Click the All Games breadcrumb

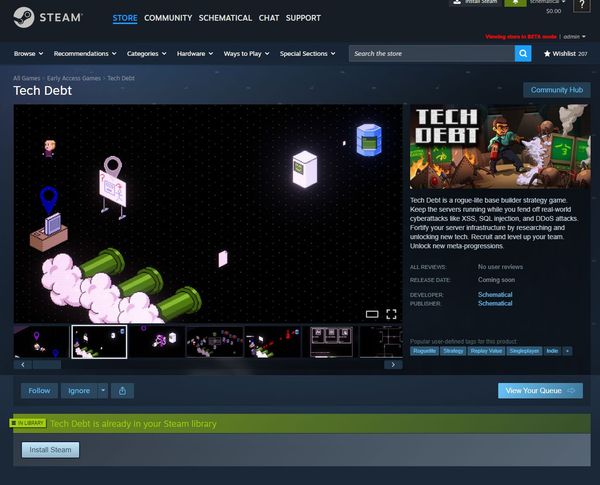[26, 78]
